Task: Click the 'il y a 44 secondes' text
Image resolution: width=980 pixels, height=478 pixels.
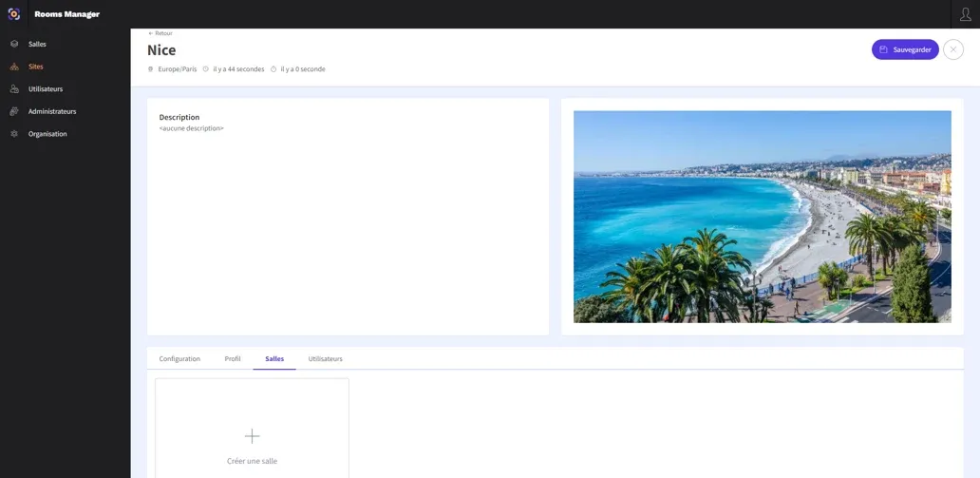Action: pyautogui.click(x=238, y=69)
